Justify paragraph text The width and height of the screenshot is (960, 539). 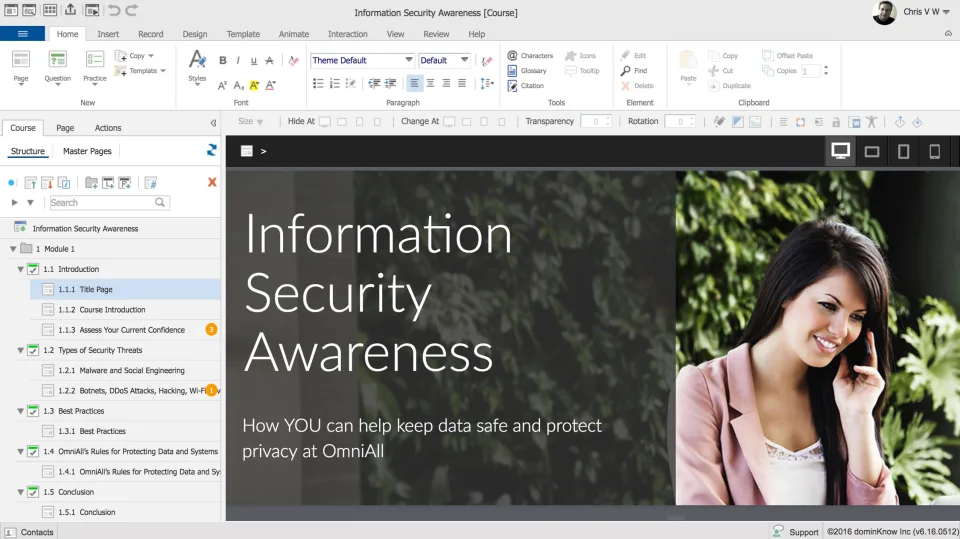click(x=462, y=83)
